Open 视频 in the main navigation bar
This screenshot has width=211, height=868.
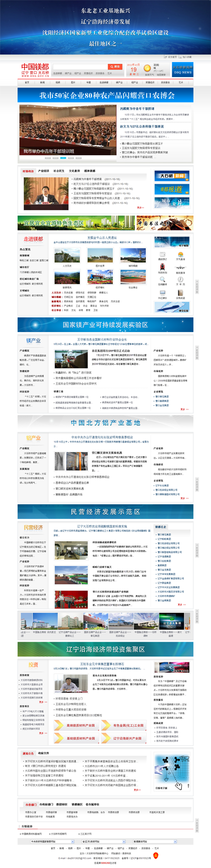pos(57,82)
